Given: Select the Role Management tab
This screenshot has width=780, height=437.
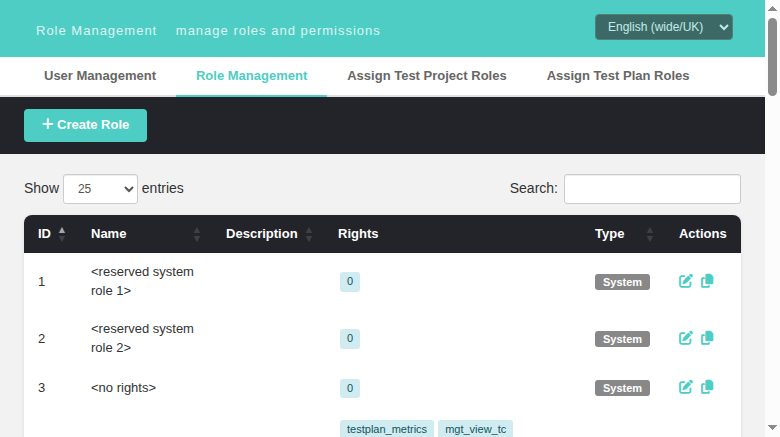Looking at the screenshot, I should [x=252, y=76].
